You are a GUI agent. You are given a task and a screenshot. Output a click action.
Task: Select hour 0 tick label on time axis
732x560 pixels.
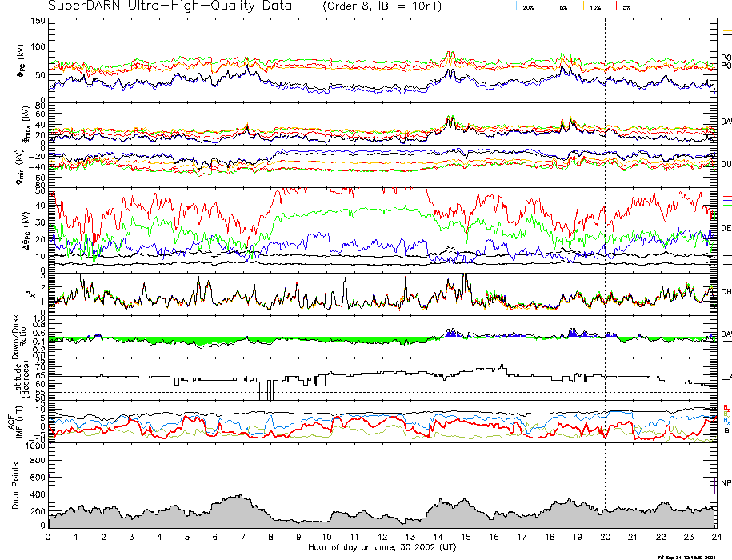(49, 538)
